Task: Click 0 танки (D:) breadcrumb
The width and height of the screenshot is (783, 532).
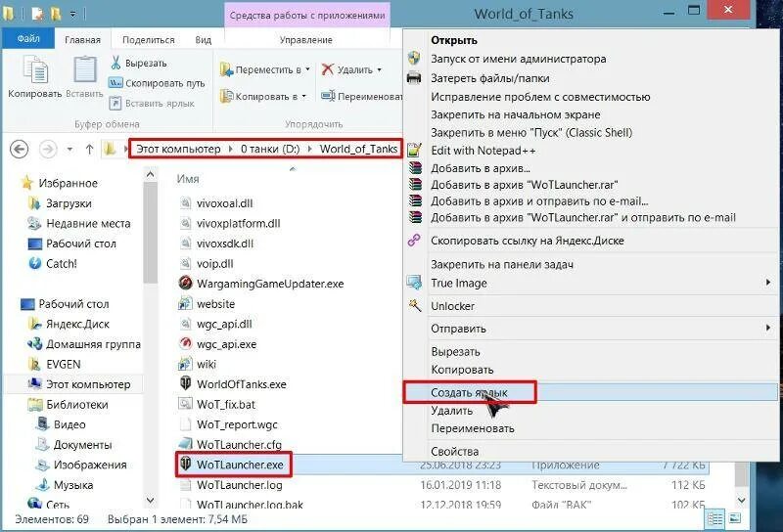Action: click(270, 149)
